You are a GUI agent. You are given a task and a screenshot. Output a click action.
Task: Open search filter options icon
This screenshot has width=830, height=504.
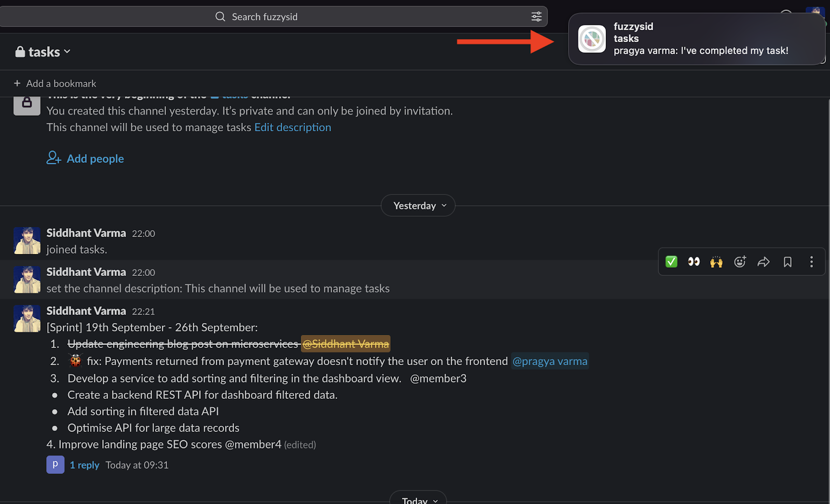[x=536, y=17]
